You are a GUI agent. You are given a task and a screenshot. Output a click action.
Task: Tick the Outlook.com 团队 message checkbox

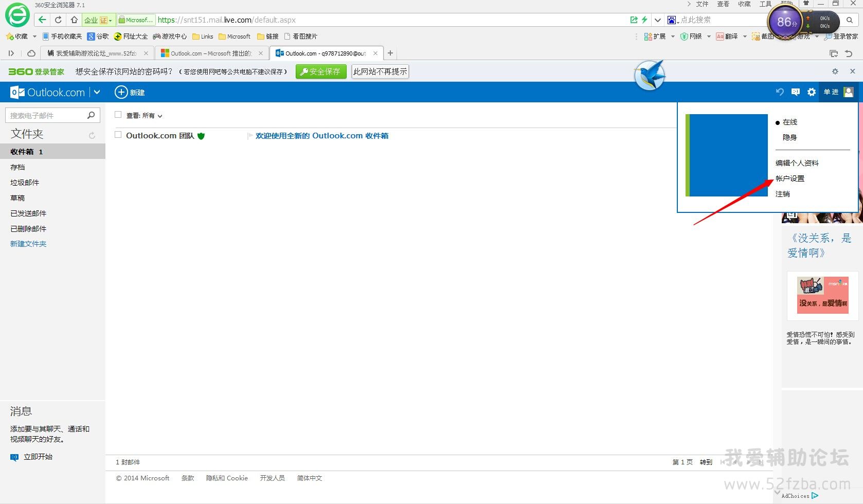118,135
